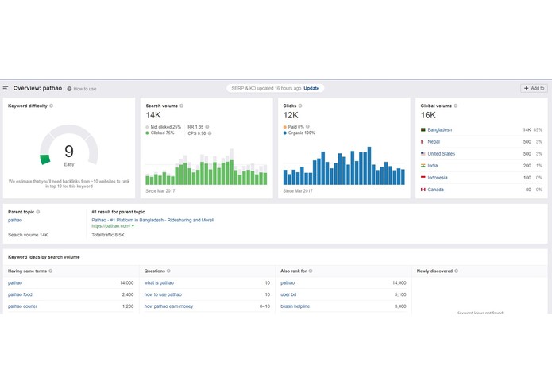This screenshot has width=552, height=392.
Task: Click the CPS 0.90 info icon
Action: coord(210,133)
